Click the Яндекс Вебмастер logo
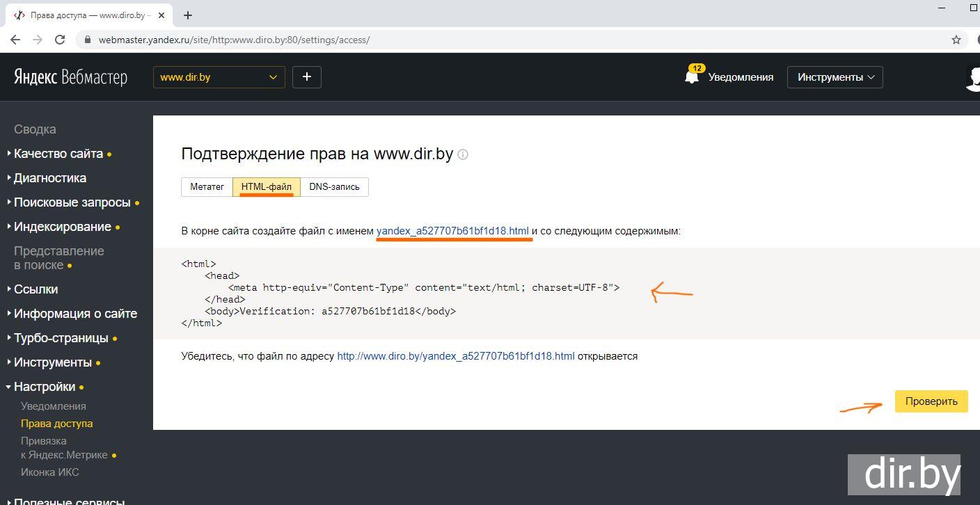 point(70,77)
